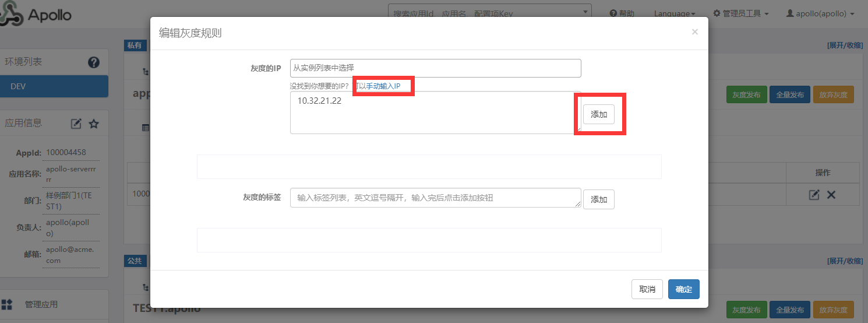Favorite the application with star icon
This screenshot has width=868, height=323.
94,124
